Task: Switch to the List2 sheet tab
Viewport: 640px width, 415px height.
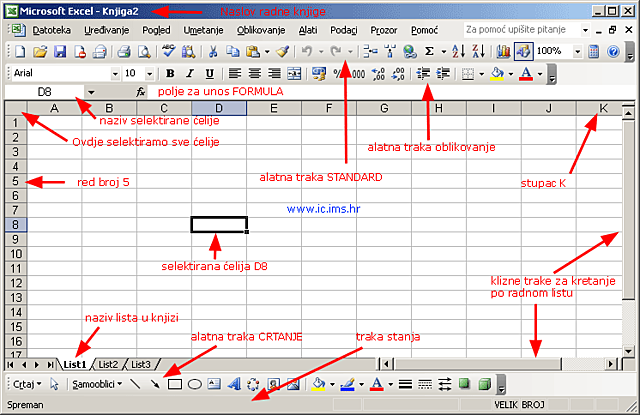Action: coord(108,364)
